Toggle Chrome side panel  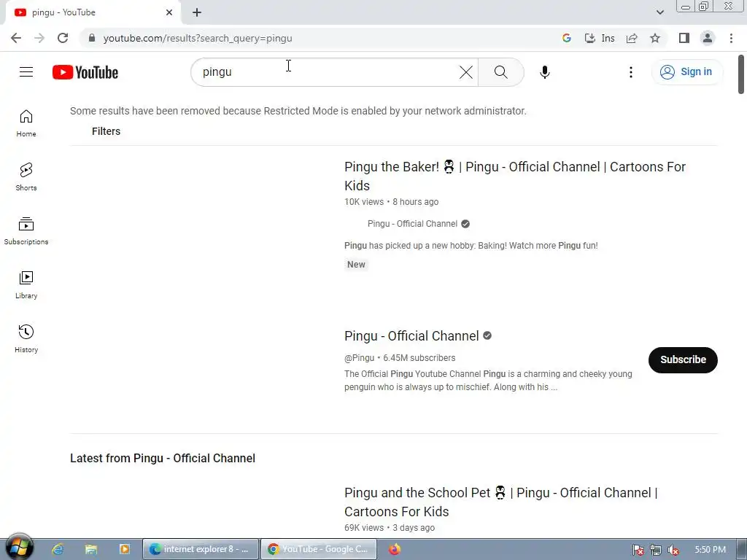point(684,38)
